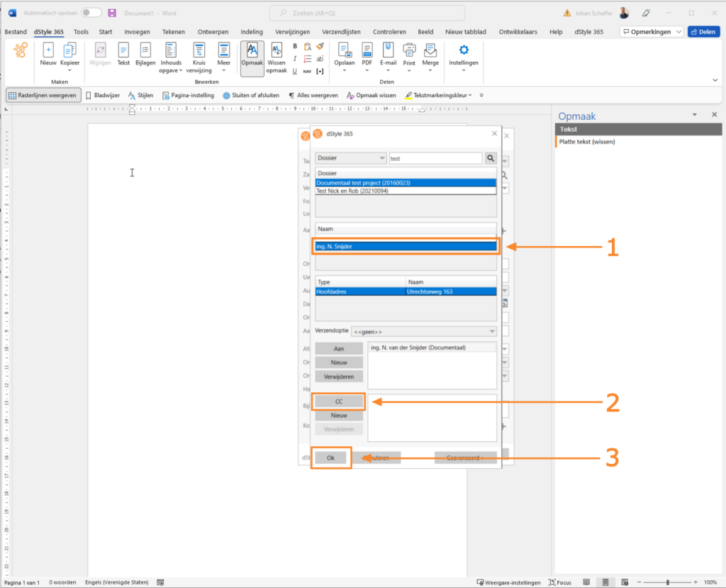Switch to the Invoegen tab

tap(137, 32)
